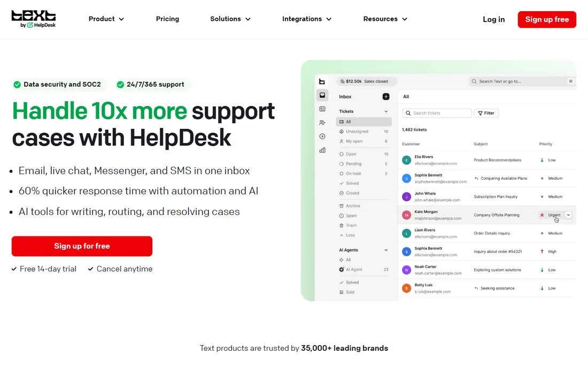Open the Urgent priority dropdown arrow

click(x=569, y=215)
